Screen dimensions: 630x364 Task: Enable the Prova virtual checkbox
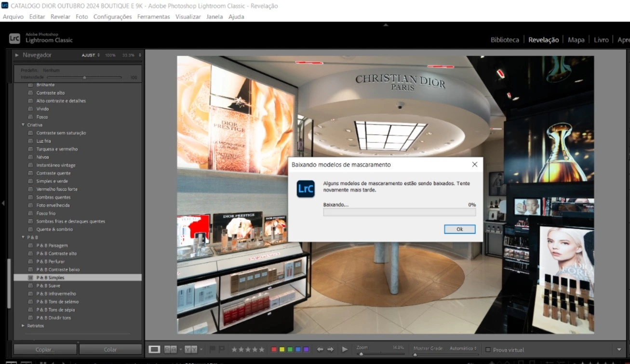point(488,350)
